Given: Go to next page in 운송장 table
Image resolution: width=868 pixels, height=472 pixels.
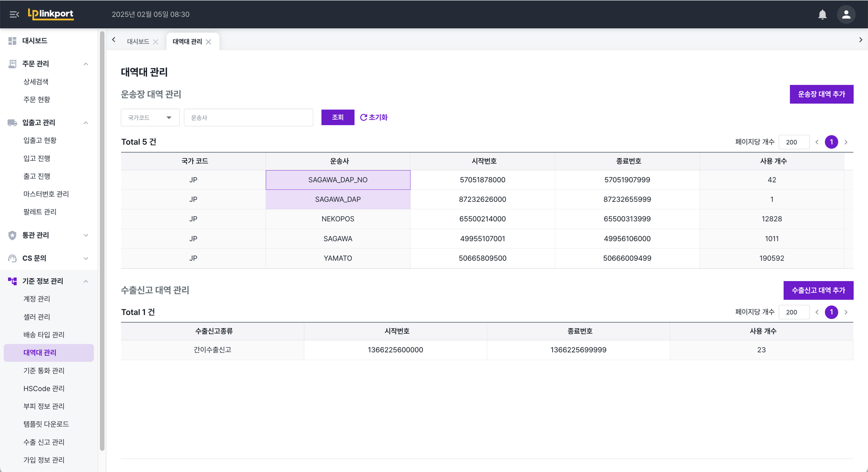Looking at the screenshot, I should pyautogui.click(x=846, y=142).
